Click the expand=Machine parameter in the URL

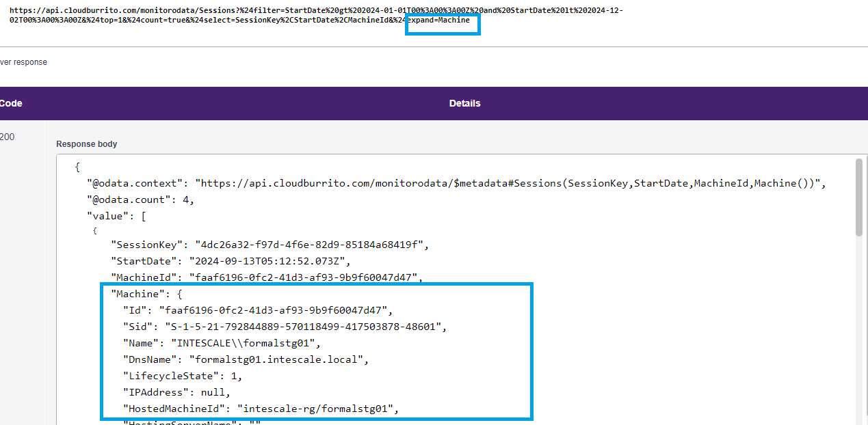click(442, 20)
